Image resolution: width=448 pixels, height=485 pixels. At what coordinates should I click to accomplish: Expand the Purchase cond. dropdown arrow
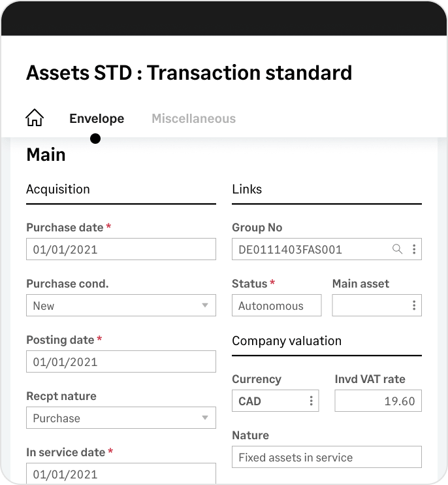[205, 305]
